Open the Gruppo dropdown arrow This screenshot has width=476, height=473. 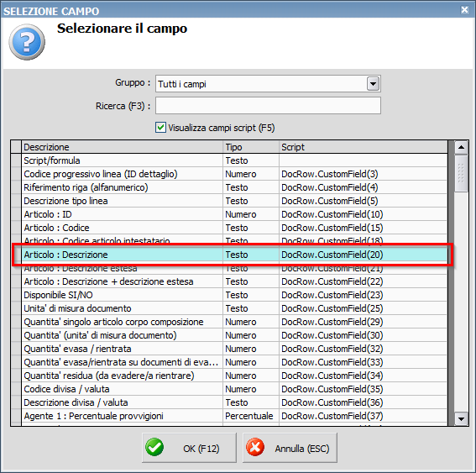(373, 83)
